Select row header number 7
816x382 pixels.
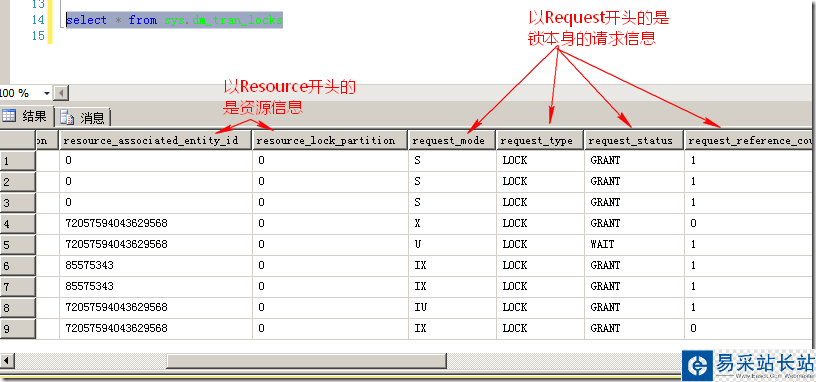pos(18,287)
